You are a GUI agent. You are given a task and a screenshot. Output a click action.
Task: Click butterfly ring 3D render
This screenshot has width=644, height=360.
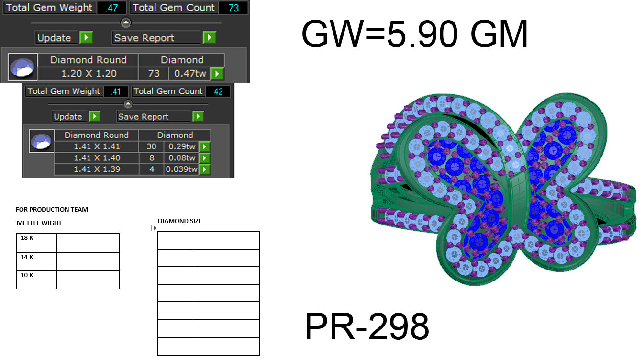502,189
